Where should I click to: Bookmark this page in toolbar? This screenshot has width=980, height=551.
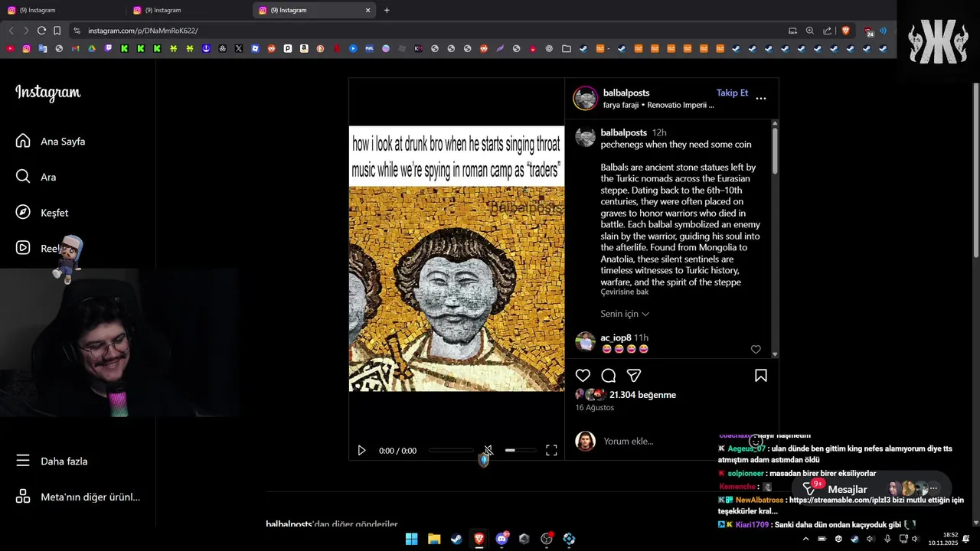pyautogui.click(x=57, y=31)
